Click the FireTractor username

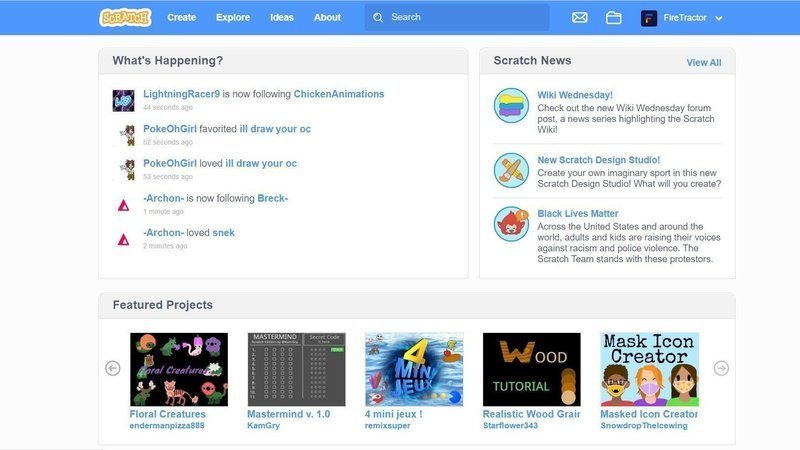point(685,18)
